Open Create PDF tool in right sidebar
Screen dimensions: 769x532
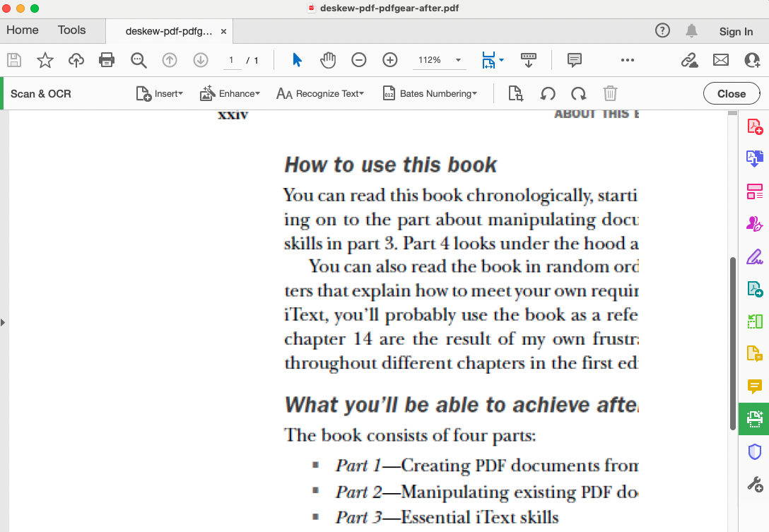(x=755, y=126)
